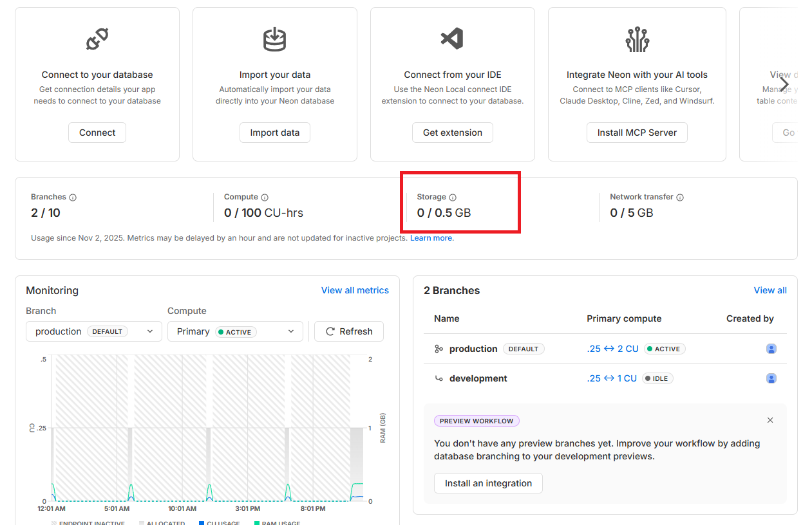Screen dimensions: 812x525
Task: Open the Compute dropdown showing Primary
Action: 235,331
